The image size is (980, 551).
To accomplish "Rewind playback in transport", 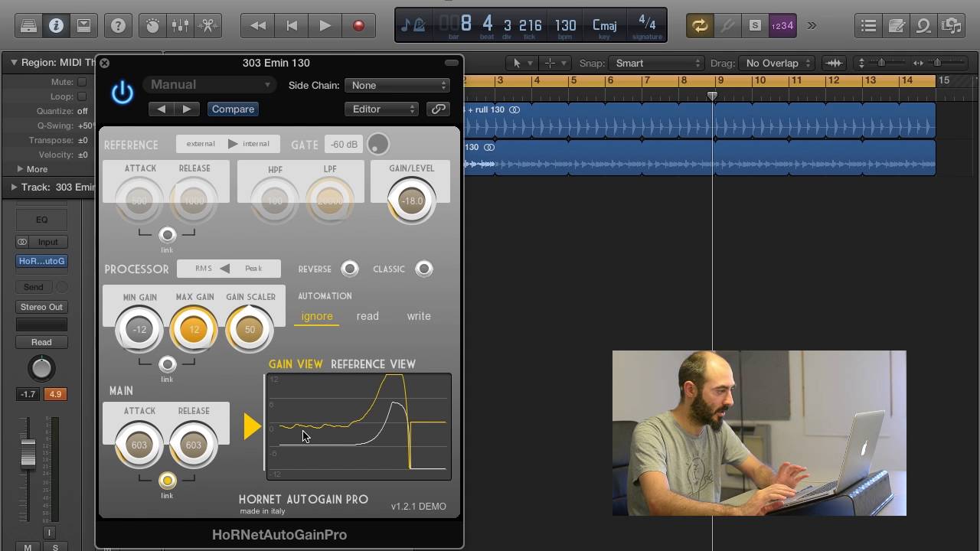I will click(x=258, y=25).
